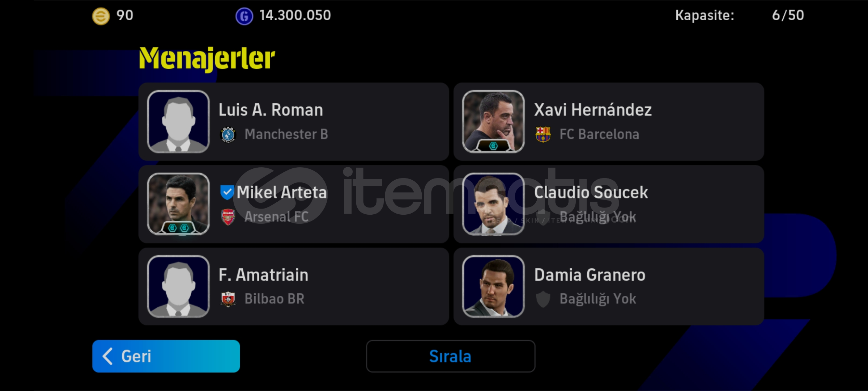Click the booster badges under Arteta's portrait
868x391 pixels.
tap(178, 228)
